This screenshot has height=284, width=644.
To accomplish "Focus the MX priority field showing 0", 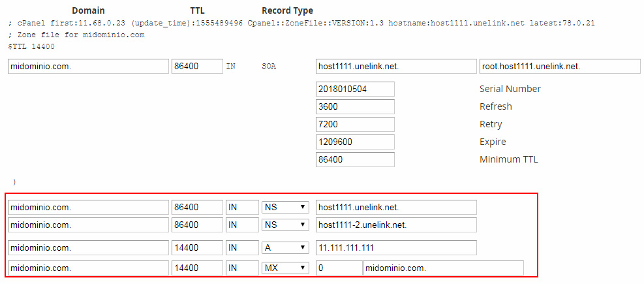I will (x=338, y=268).
